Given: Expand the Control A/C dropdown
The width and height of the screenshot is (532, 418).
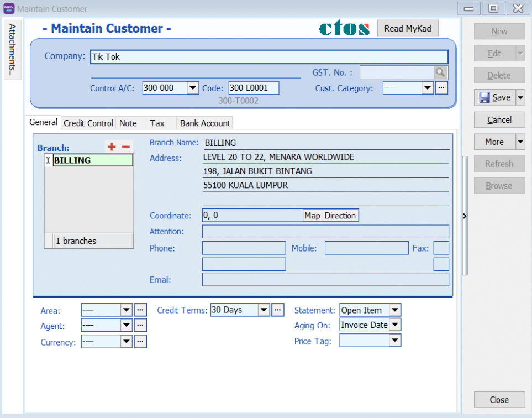Looking at the screenshot, I should point(192,88).
